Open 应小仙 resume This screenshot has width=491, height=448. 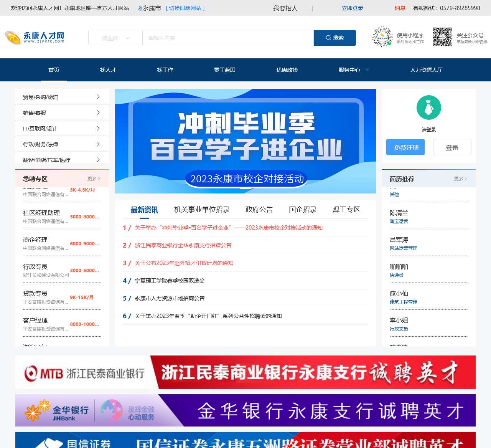(399, 293)
